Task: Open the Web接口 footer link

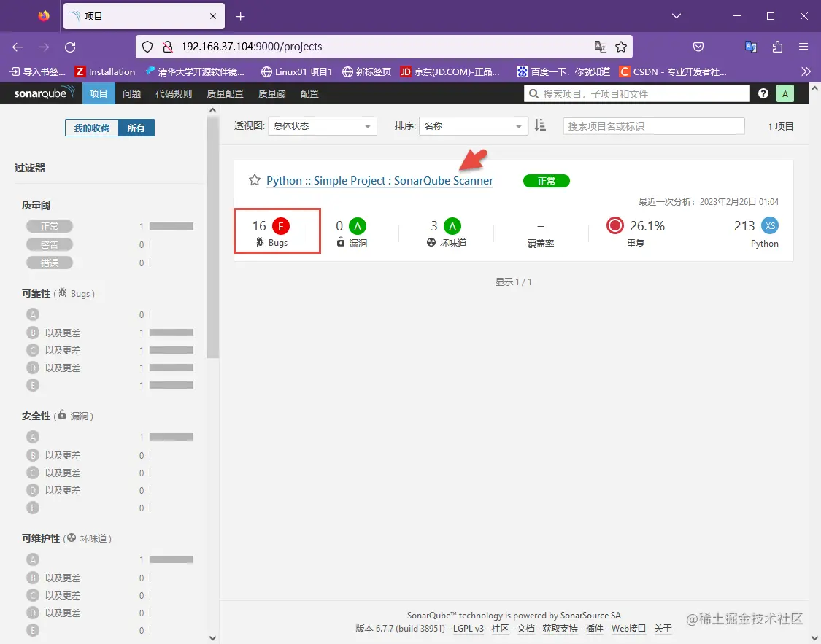Action: (628, 628)
